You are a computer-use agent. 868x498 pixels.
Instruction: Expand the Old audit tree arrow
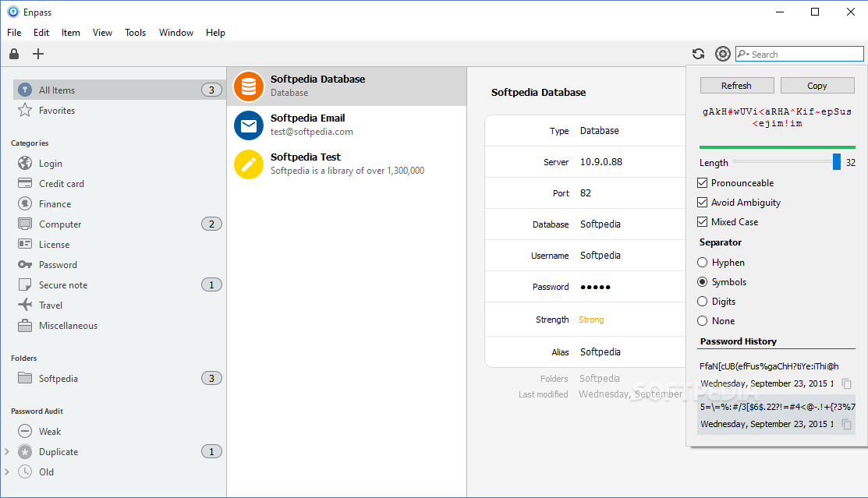(7, 472)
